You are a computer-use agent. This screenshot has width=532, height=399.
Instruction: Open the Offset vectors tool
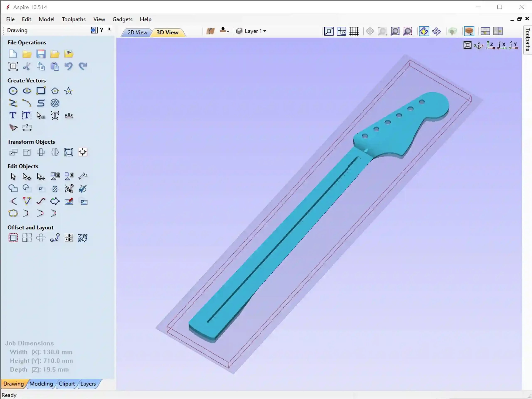coord(13,238)
